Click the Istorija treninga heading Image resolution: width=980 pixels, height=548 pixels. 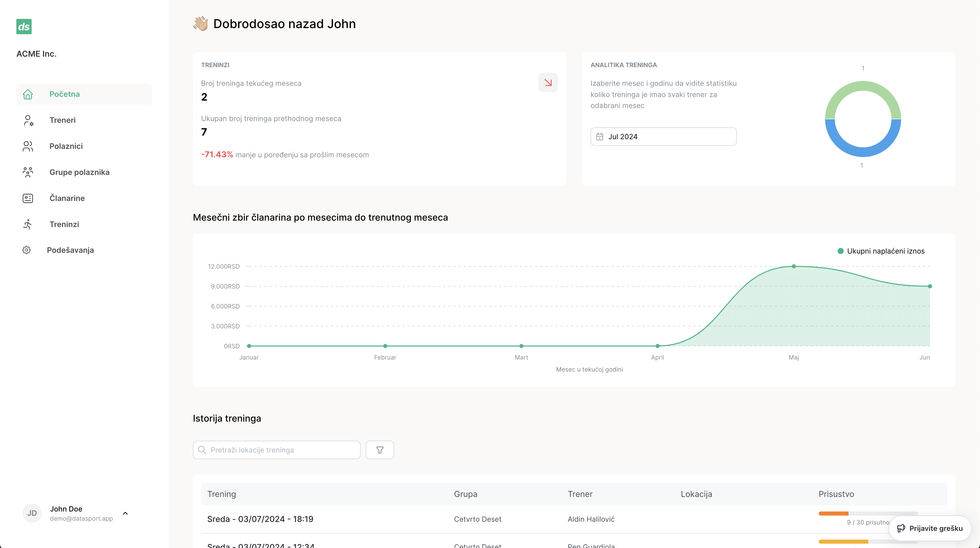[227, 419]
